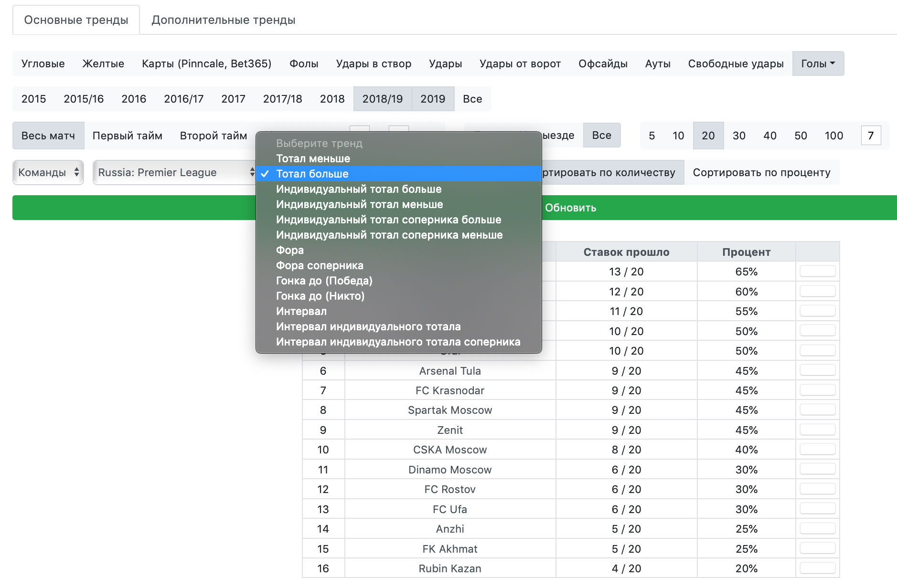The height and width of the screenshot is (588, 897).
Task: Set last matches count to 20
Action: (x=708, y=136)
